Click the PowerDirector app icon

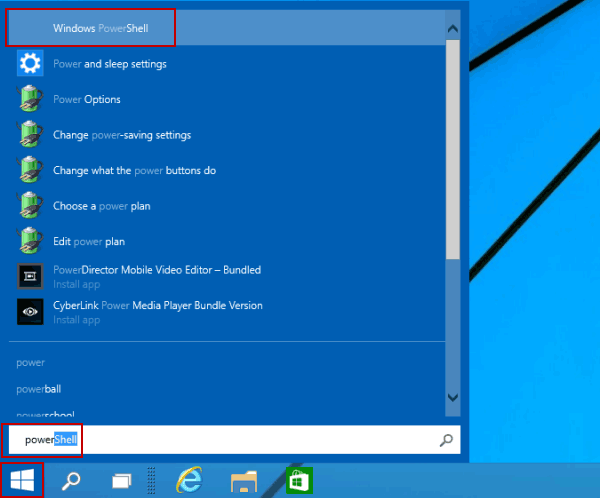(30, 276)
